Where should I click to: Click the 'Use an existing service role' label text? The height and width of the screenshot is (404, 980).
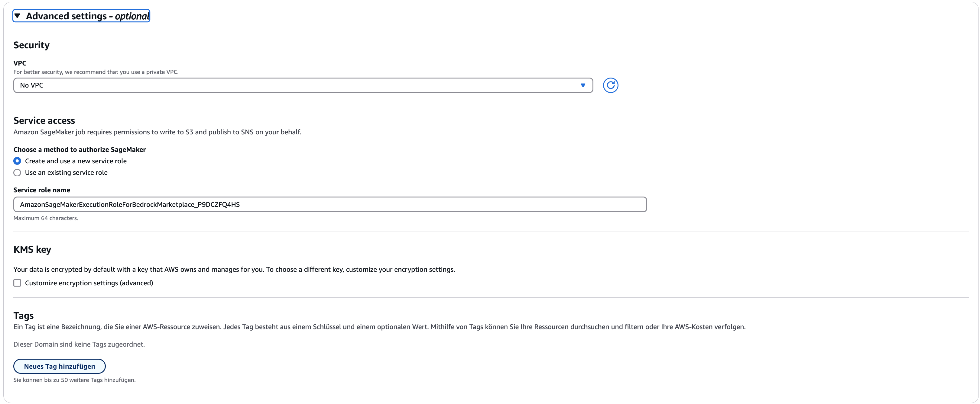(x=66, y=172)
